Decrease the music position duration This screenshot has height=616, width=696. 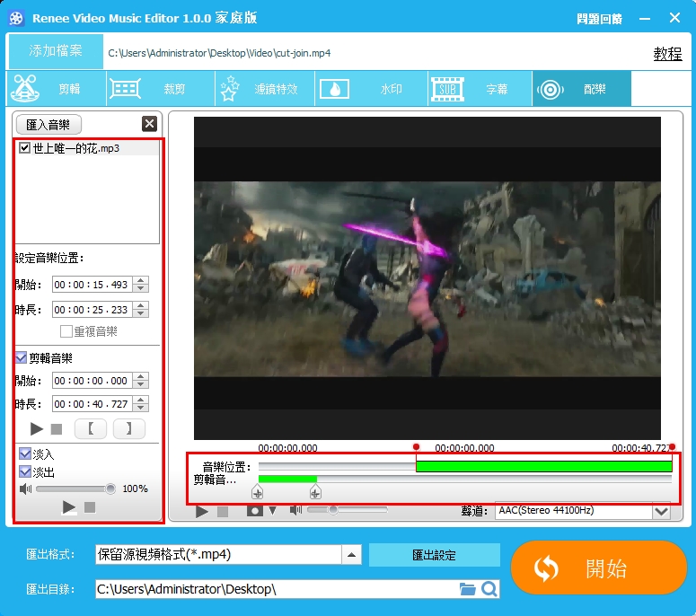pyautogui.click(x=141, y=313)
